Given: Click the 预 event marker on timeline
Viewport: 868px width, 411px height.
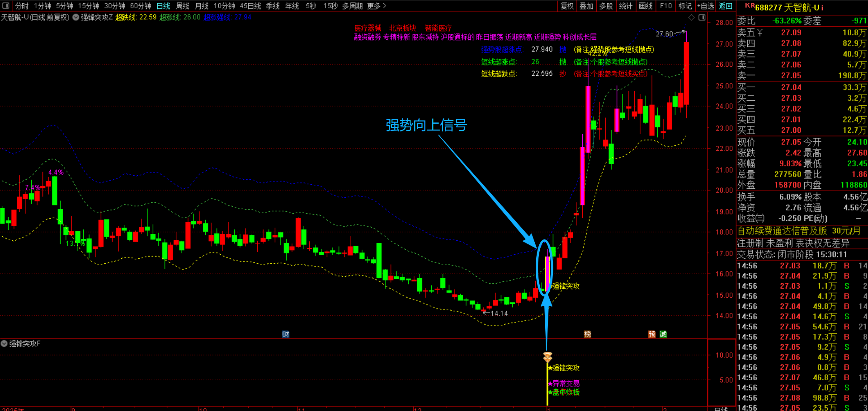Looking at the screenshot, I should click(652, 334).
